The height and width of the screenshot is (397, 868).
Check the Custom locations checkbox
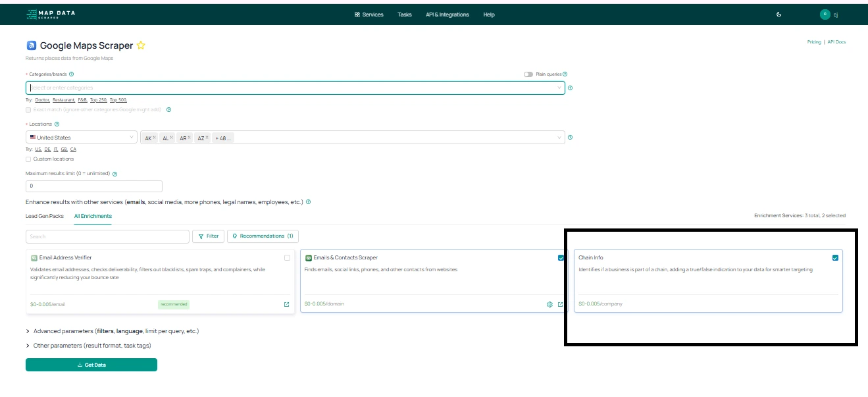click(28, 159)
